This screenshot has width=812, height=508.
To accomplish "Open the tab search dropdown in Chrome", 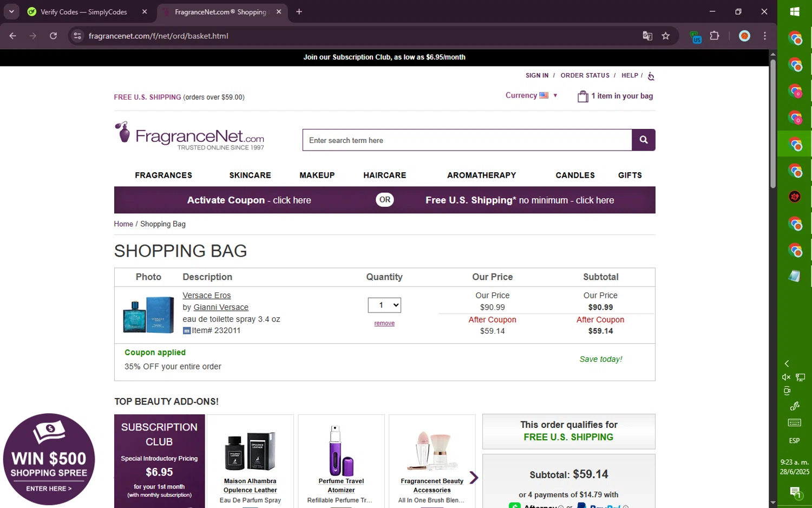I will [11, 11].
